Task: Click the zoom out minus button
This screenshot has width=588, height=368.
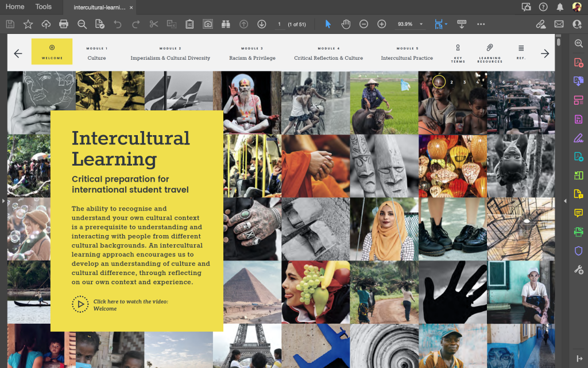Action: tap(363, 24)
